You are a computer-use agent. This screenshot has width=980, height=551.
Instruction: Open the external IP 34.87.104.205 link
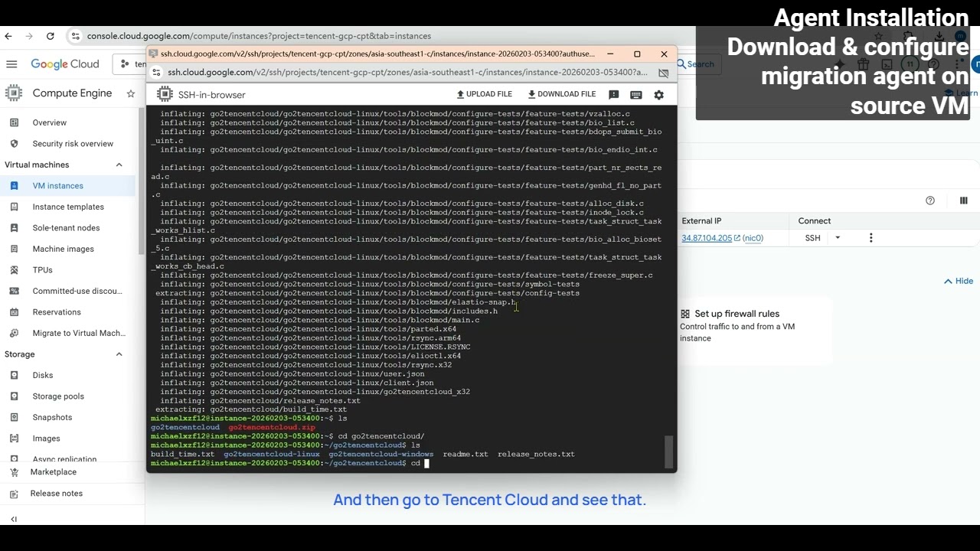point(707,238)
